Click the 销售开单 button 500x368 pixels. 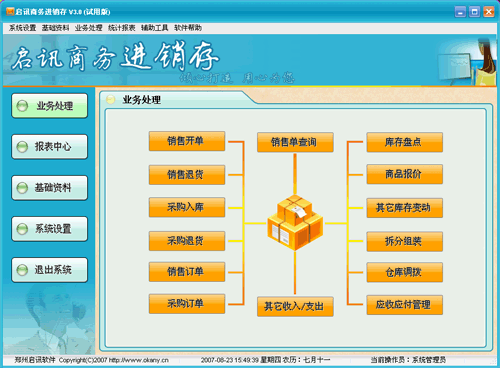187,141
